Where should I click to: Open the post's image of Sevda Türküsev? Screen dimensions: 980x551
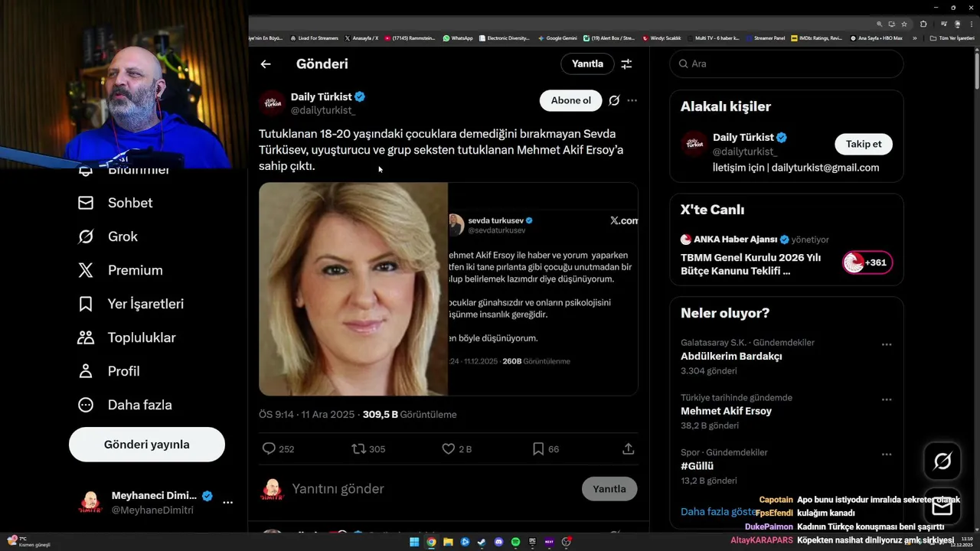(449, 289)
